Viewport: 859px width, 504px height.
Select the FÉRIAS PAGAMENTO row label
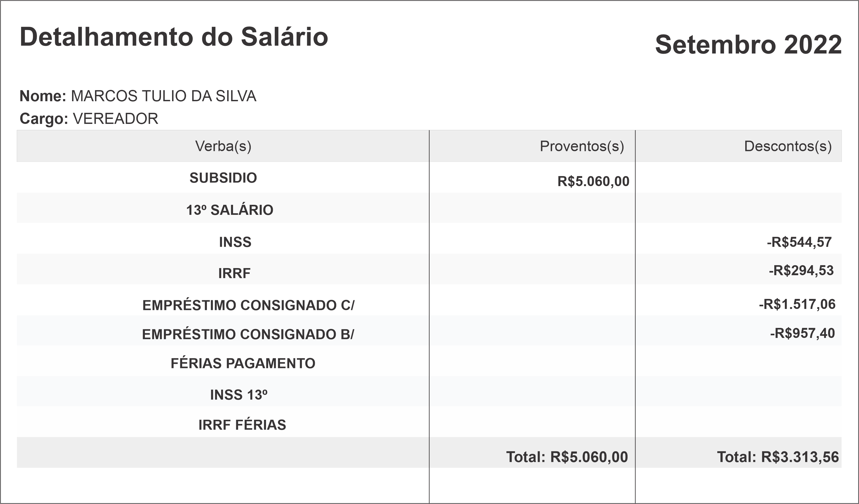(243, 363)
